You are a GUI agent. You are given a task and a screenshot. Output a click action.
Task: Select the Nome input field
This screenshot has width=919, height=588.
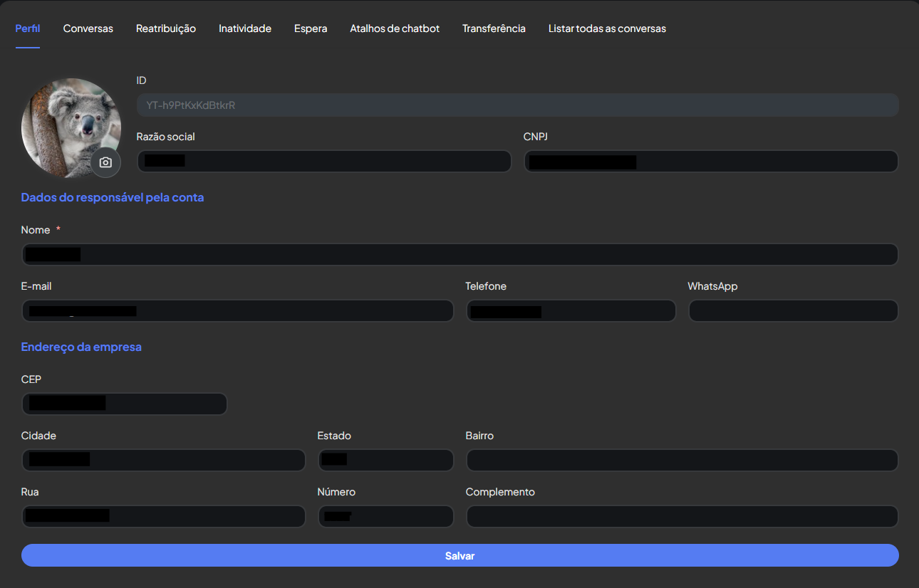[459, 254]
